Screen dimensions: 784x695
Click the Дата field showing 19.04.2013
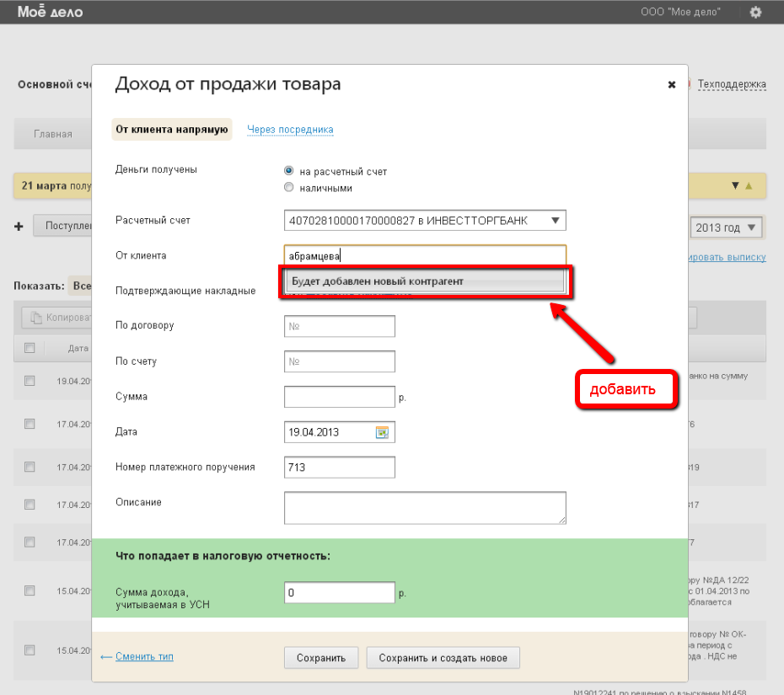tap(340, 432)
